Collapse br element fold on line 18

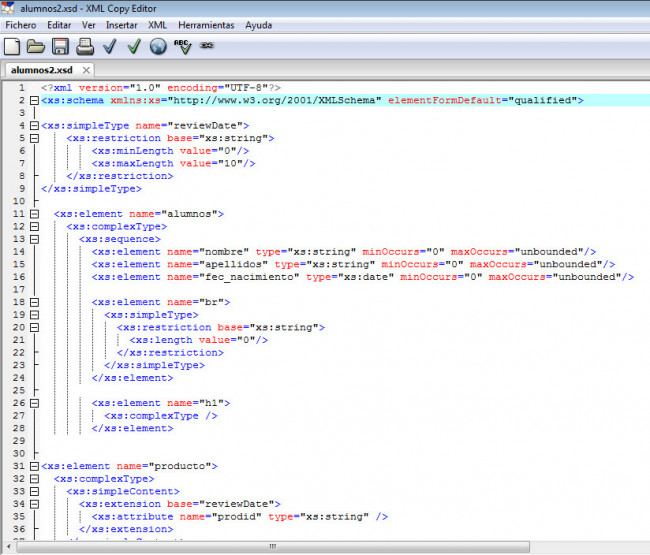(34, 302)
